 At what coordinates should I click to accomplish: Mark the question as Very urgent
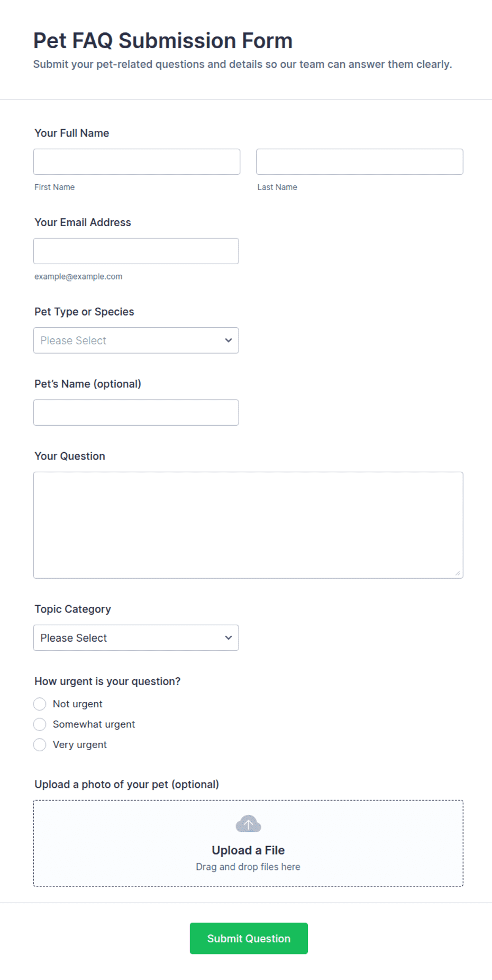pyautogui.click(x=40, y=744)
